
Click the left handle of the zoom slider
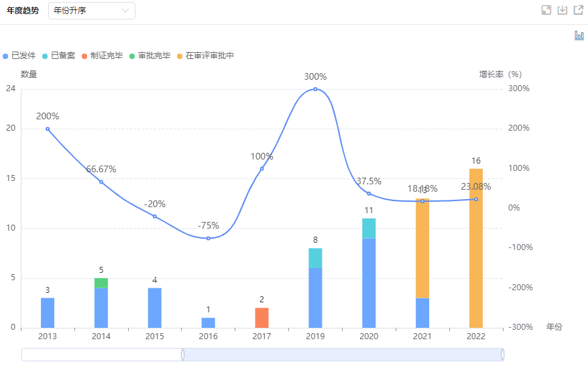click(182, 354)
